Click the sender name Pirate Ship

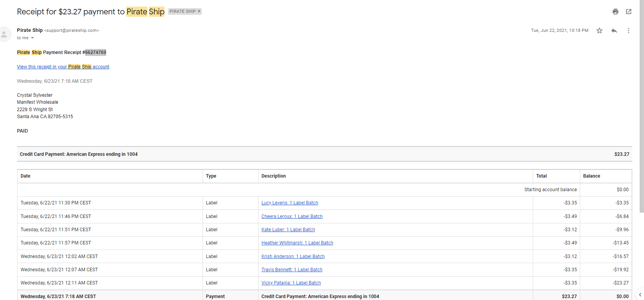click(x=30, y=30)
